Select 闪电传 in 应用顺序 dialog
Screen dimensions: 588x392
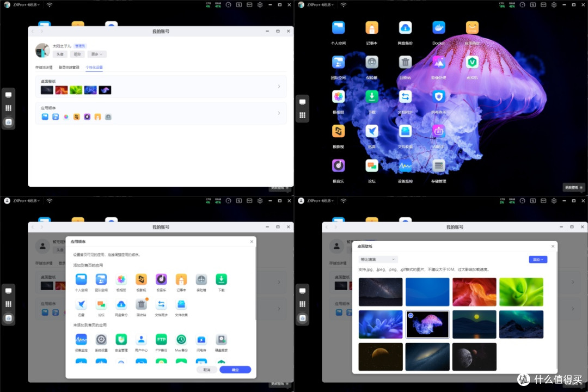pyautogui.click(x=201, y=340)
